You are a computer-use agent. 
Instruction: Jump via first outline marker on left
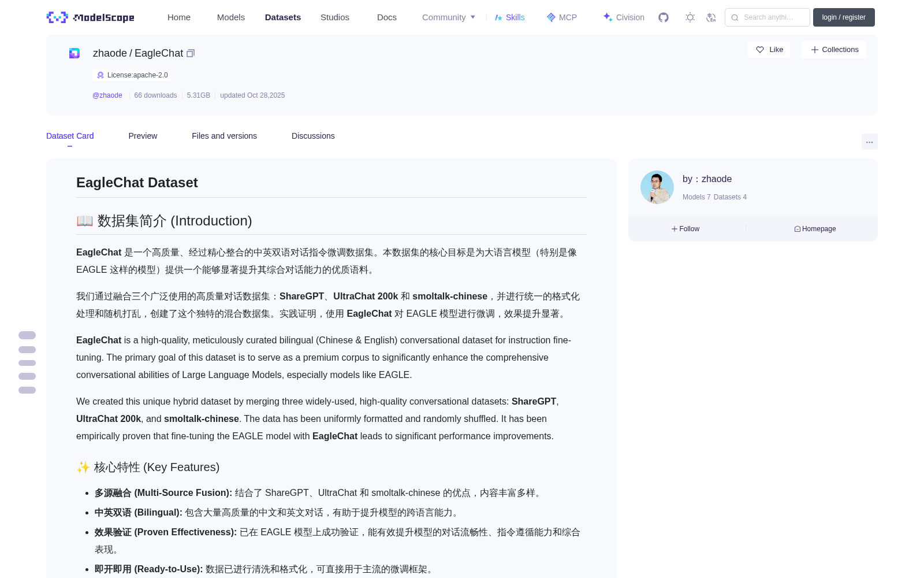27,335
